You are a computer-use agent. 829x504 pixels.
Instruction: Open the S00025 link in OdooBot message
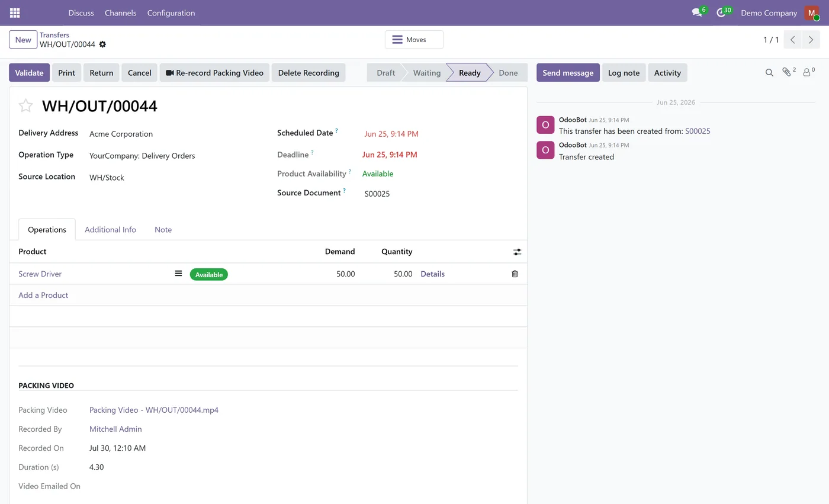[x=698, y=131]
